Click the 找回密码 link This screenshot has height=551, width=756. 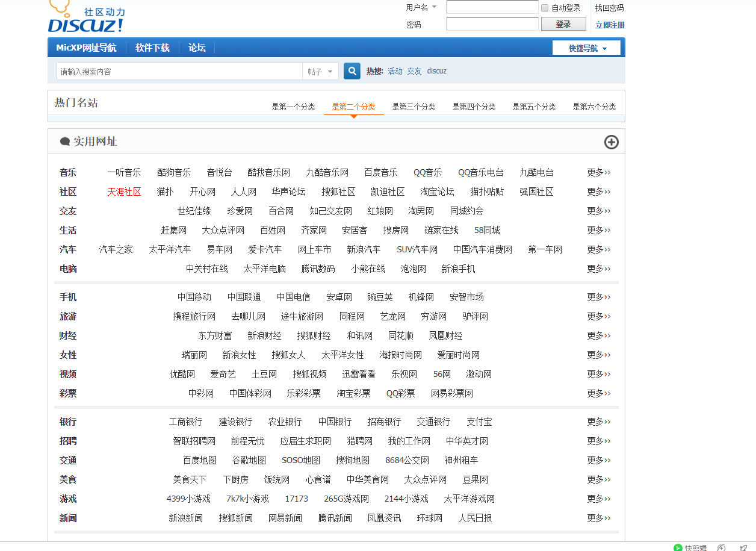click(609, 8)
